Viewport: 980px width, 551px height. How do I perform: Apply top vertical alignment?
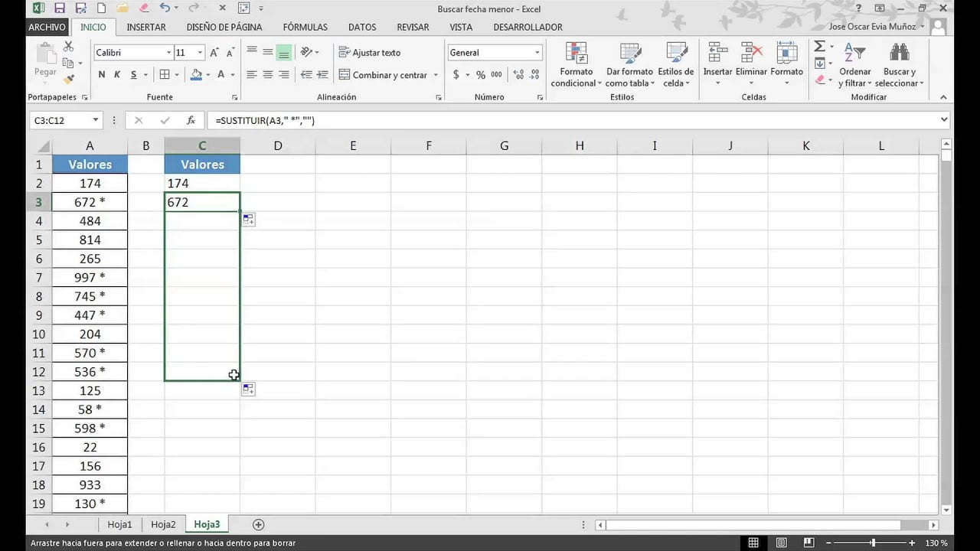point(252,52)
